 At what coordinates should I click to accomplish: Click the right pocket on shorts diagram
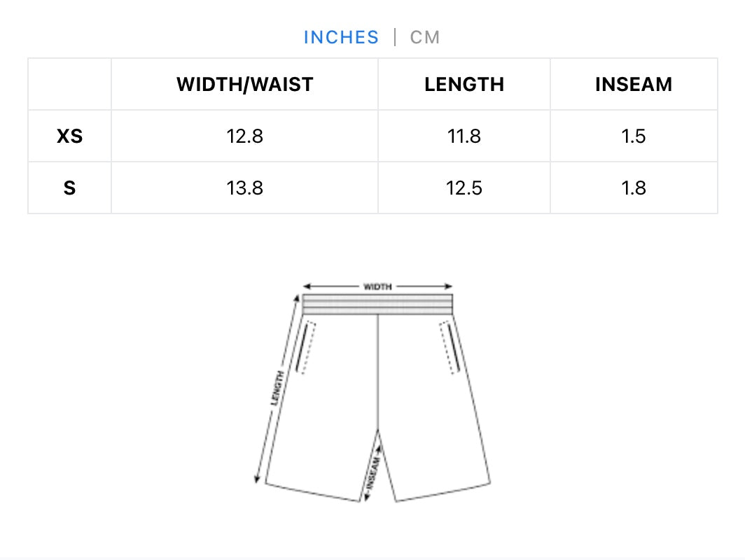tap(450, 346)
